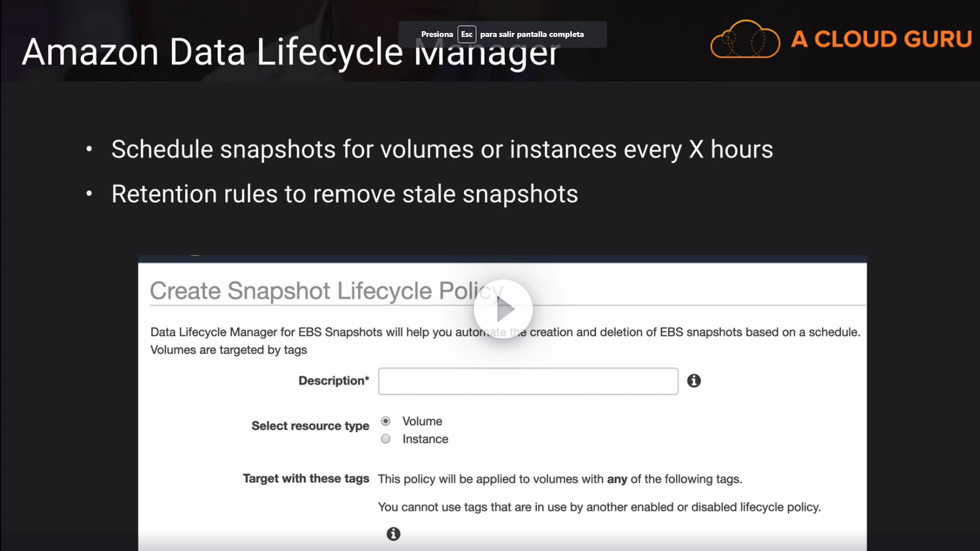Screen dimensions: 980x551
Task: Select the Instance radio button
Action: [385, 439]
